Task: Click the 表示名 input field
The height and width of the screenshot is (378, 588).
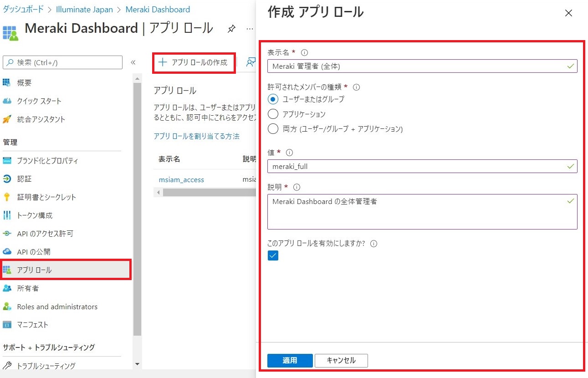Action: [422, 66]
